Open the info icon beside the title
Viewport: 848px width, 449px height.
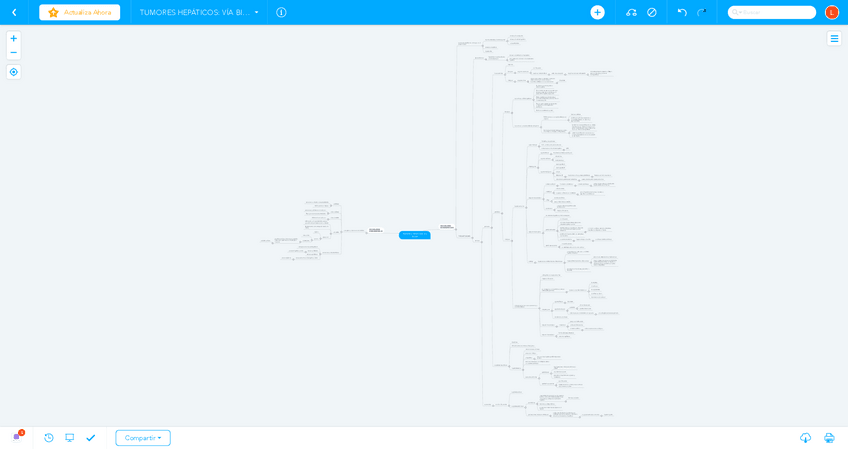pos(281,12)
